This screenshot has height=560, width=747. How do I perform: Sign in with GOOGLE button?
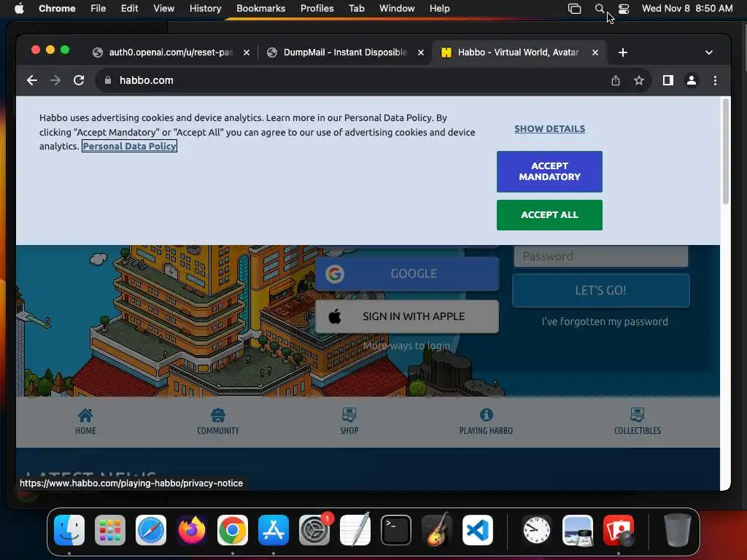(407, 274)
